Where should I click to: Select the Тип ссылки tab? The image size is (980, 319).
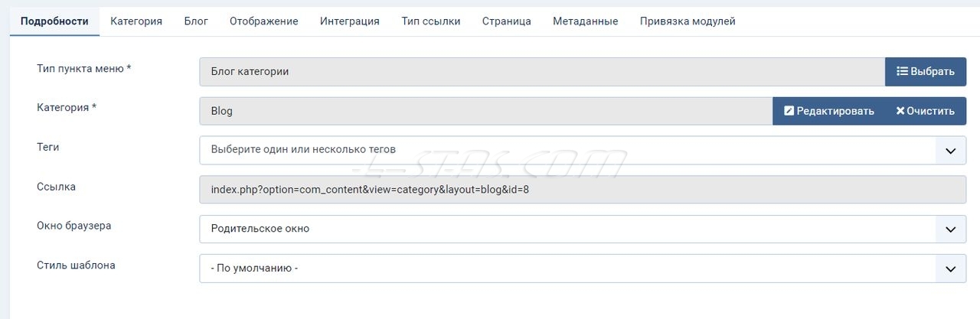pos(431,21)
